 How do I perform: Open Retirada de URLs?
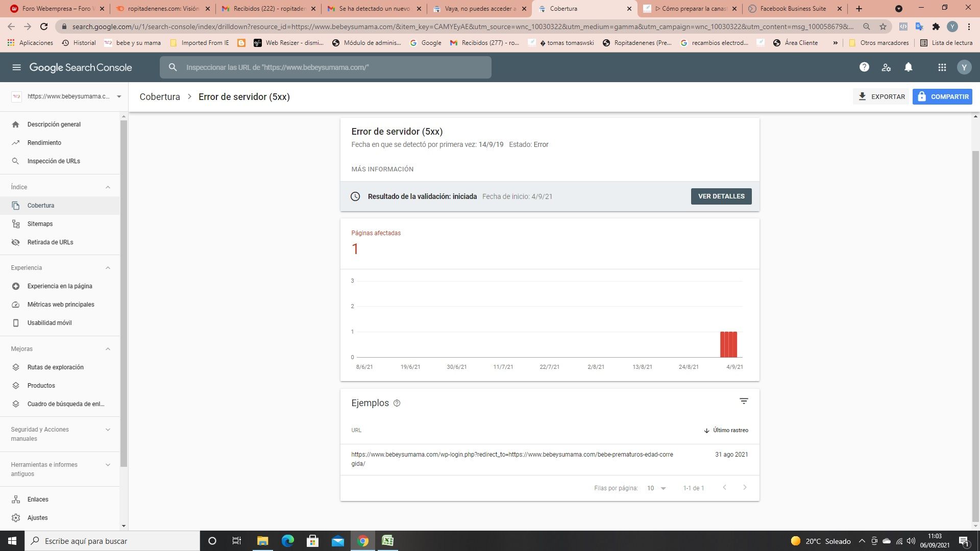tap(60, 242)
